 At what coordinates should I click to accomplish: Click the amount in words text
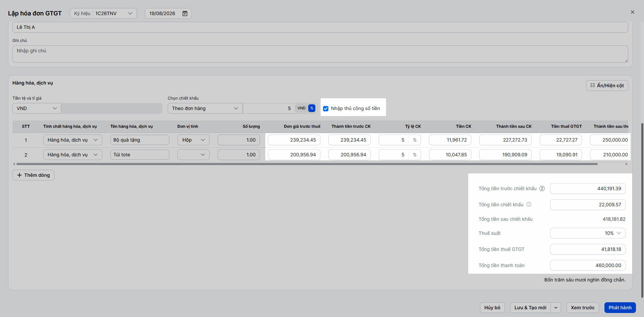coord(585,280)
